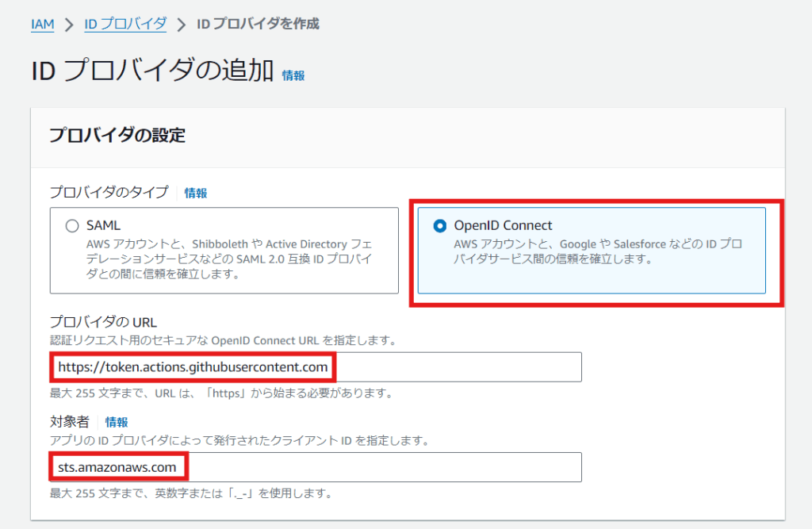This screenshot has width=812, height=529.
Task: Open 情報 link next to 対象者
Action: click(x=117, y=422)
